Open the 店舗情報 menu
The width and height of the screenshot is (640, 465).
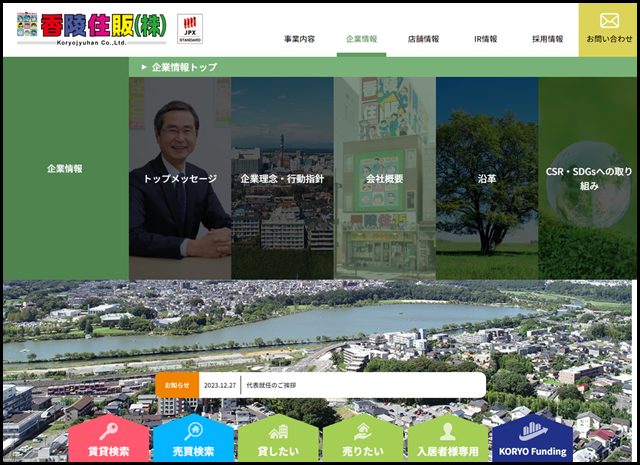[x=423, y=39]
